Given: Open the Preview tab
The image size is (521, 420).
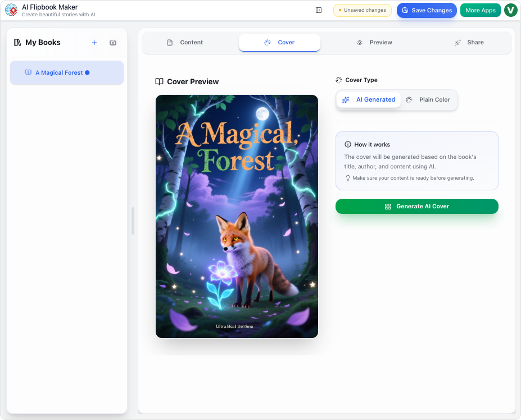Looking at the screenshot, I should (x=374, y=42).
